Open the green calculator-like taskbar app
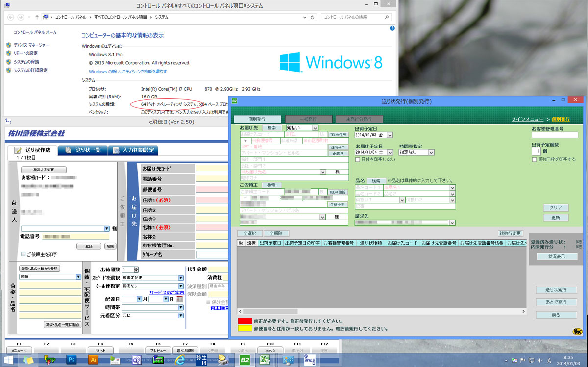Viewport: 588px width, 367px height. pyautogui.click(x=158, y=360)
